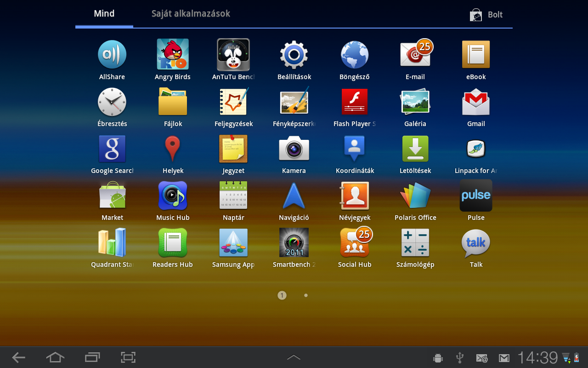
Task: Open Feljegyzések notes app
Action: click(233, 102)
